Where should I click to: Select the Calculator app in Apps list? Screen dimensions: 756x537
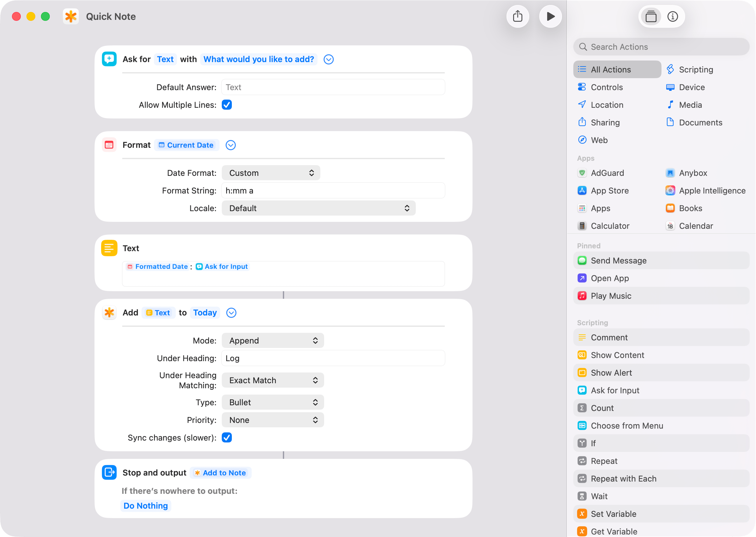(x=610, y=226)
